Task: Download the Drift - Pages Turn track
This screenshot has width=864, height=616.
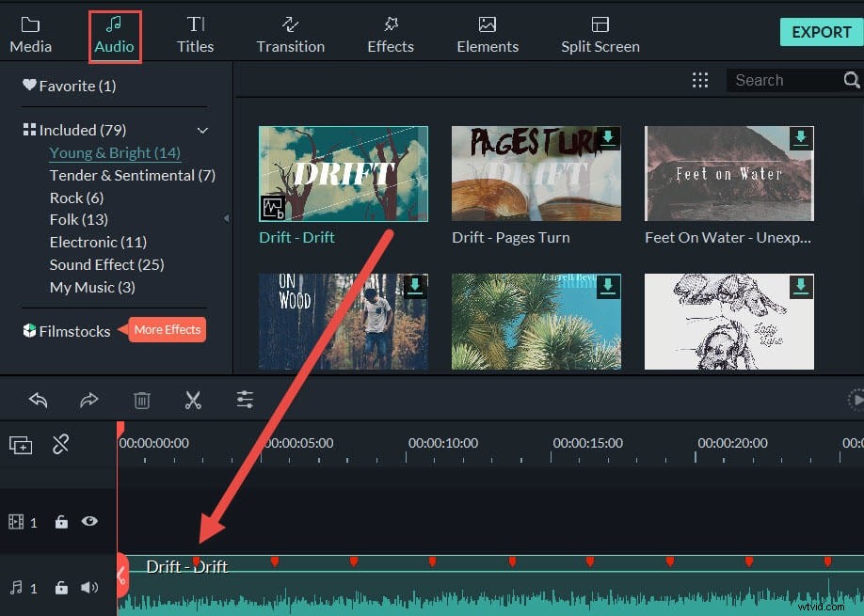Action: (x=607, y=137)
